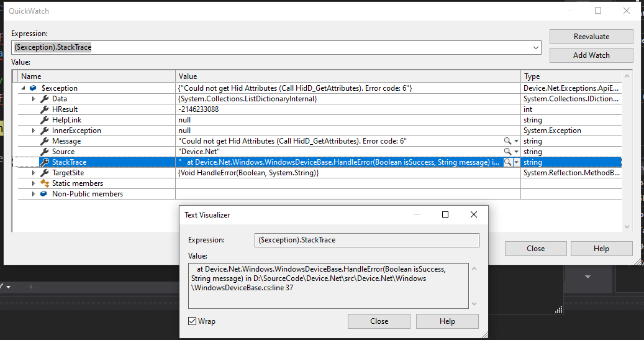Expand the Static members row
This screenshot has height=340, width=644.
(34, 183)
